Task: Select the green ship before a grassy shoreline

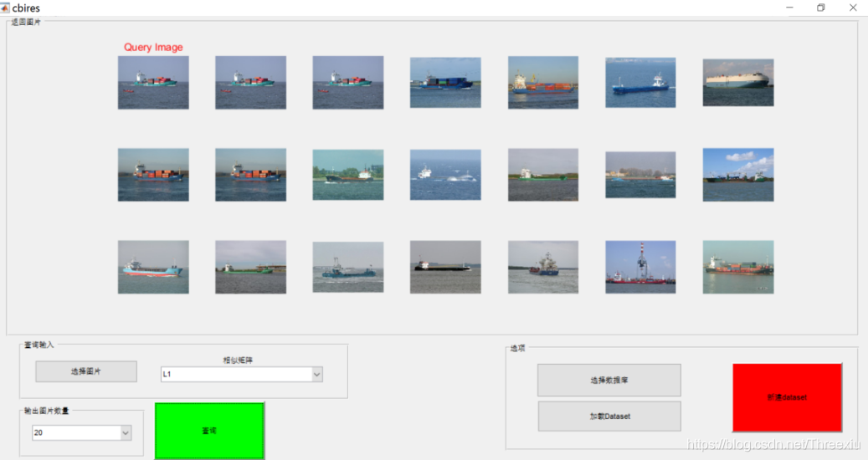Action: point(543,175)
